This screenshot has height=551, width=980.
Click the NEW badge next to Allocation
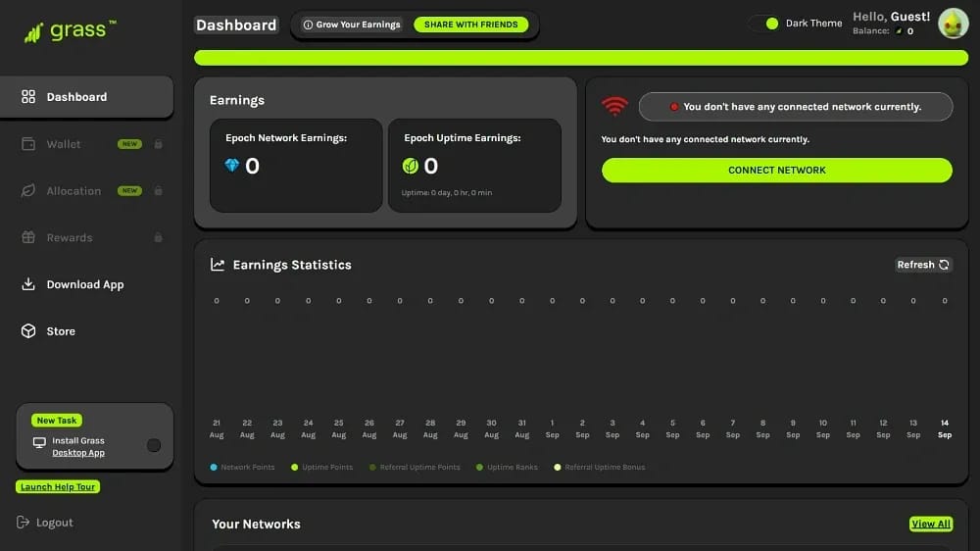coord(129,191)
